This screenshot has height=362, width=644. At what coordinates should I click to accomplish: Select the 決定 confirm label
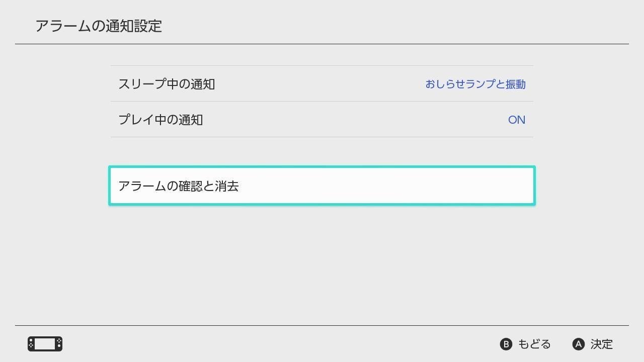tap(602, 344)
